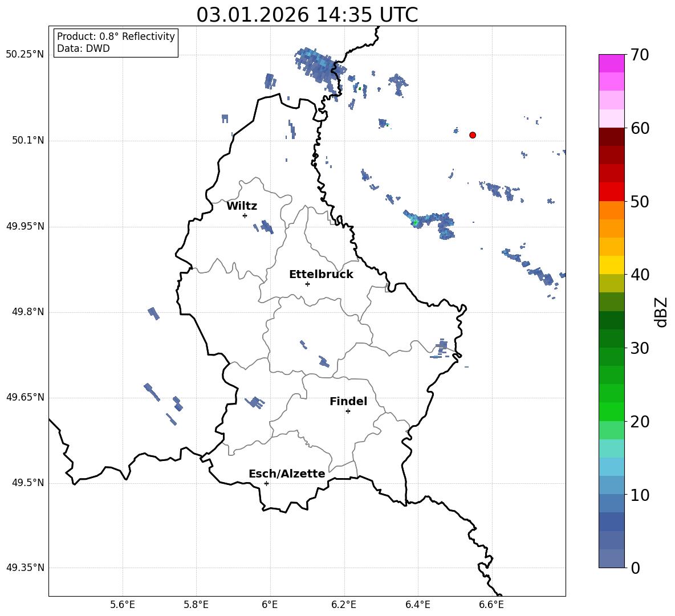Click the Esch/Alzette station cross marker
675x616 pixels.
[x=266, y=483]
